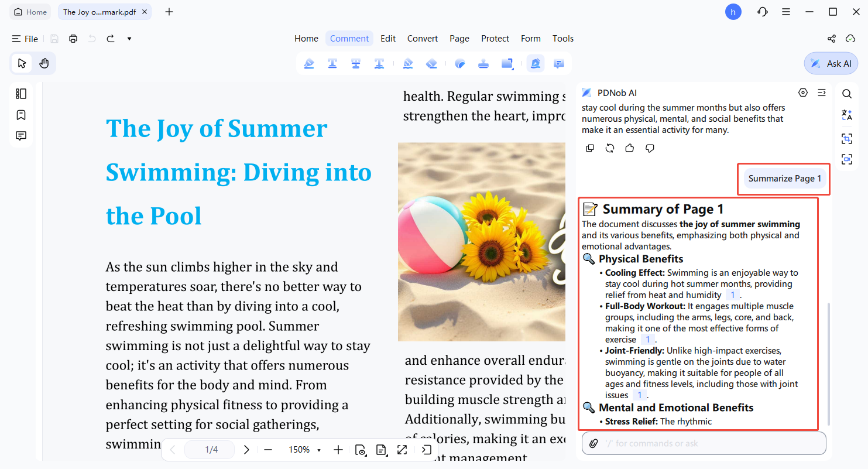Click the Summarize Page 1 button
Screen dimensions: 868x469
click(x=783, y=178)
